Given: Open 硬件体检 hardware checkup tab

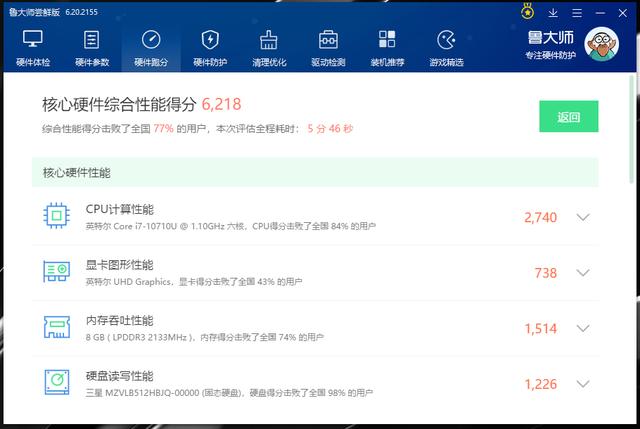Looking at the screenshot, I should click(x=33, y=48).
